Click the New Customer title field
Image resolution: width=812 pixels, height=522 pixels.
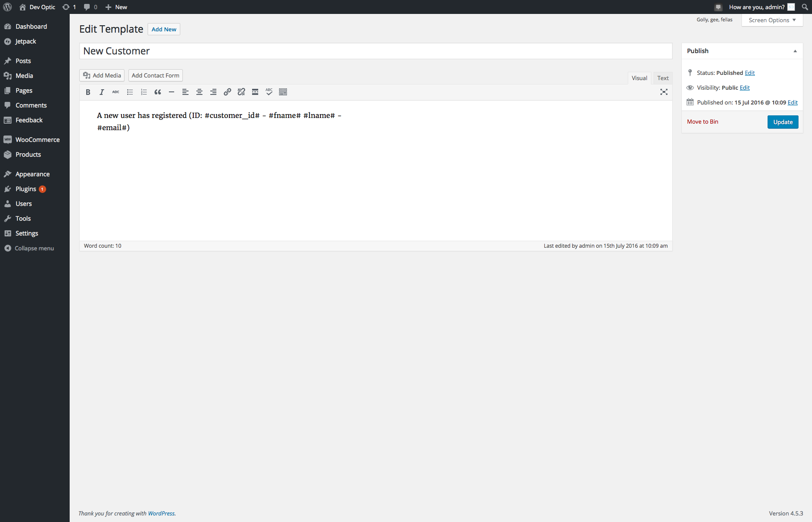tap(376, 51)
